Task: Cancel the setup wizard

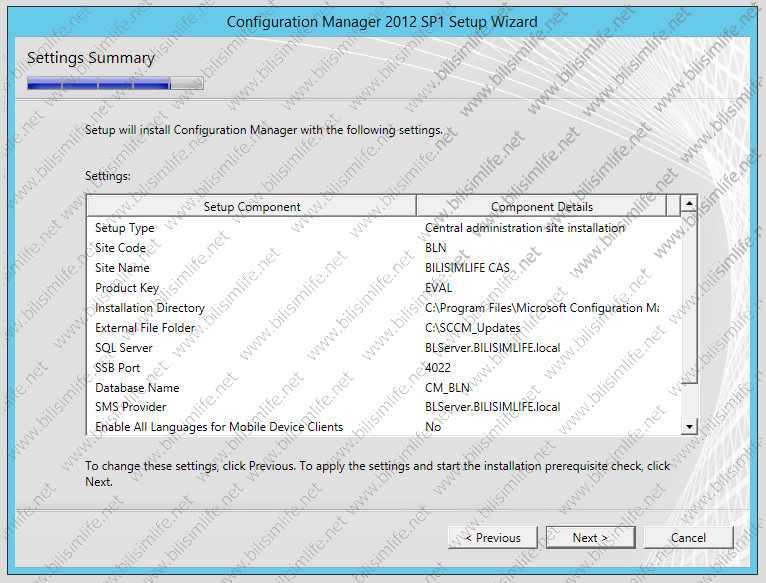Action: point(689,538)
